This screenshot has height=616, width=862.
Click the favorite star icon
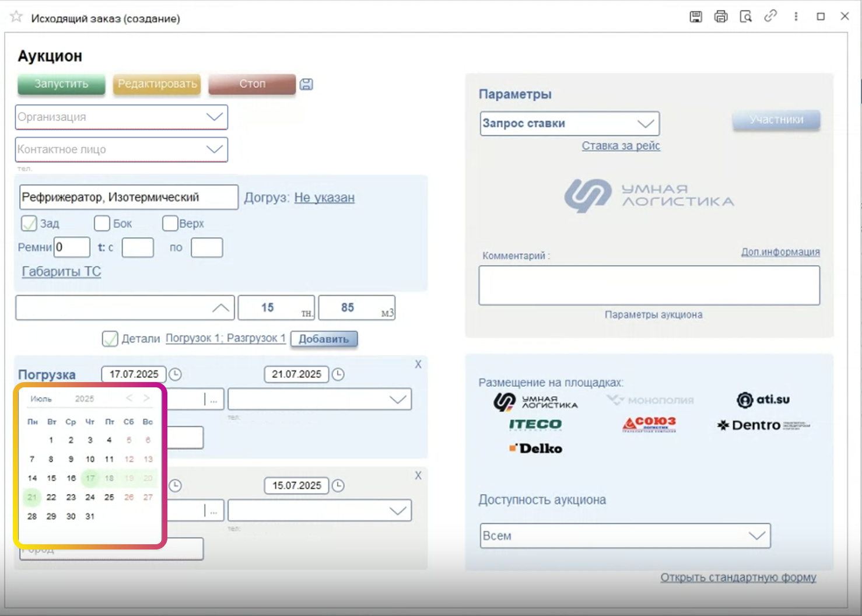16,16
